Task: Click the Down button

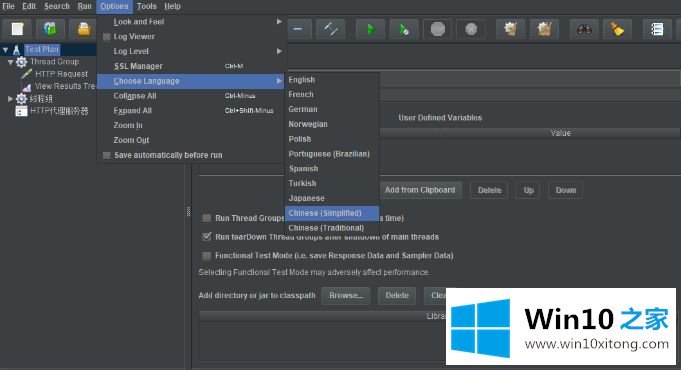Action: 565,190
